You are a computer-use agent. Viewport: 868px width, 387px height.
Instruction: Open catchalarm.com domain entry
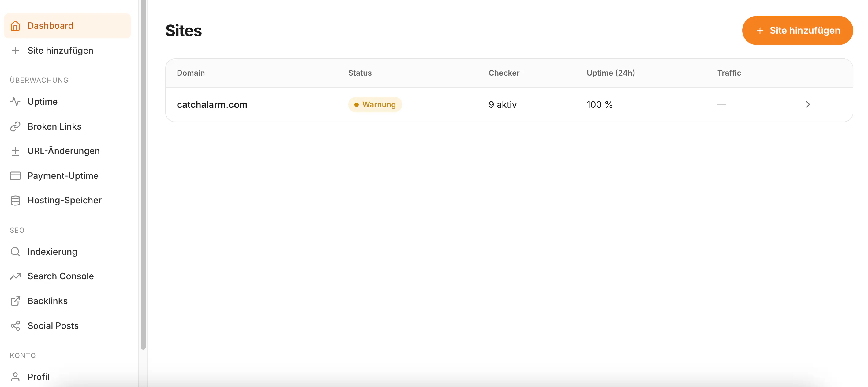(x=212, y=104)
